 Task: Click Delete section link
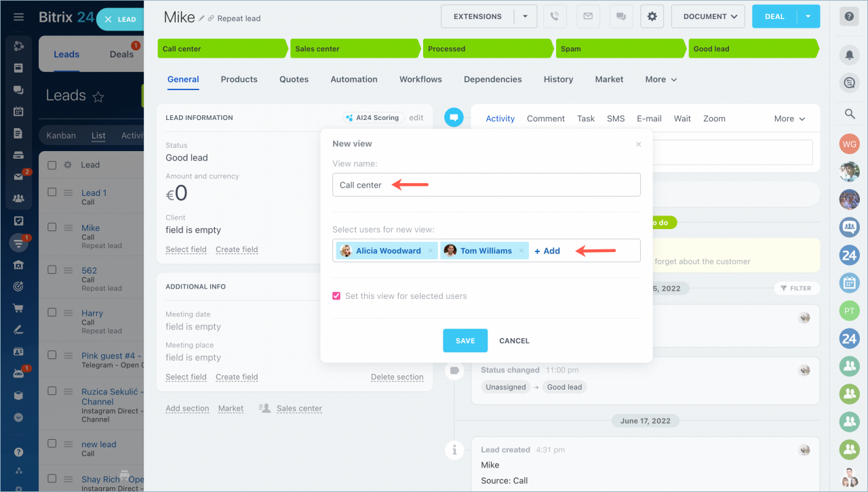397,377
